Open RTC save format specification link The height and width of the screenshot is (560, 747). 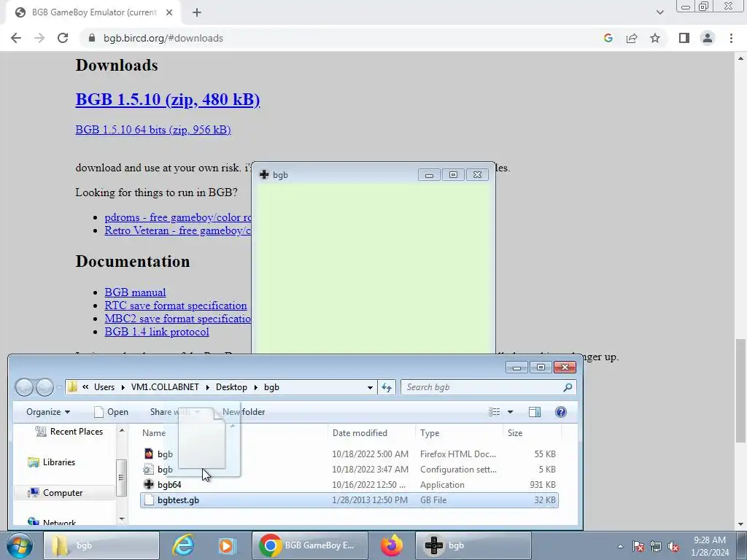176,306
